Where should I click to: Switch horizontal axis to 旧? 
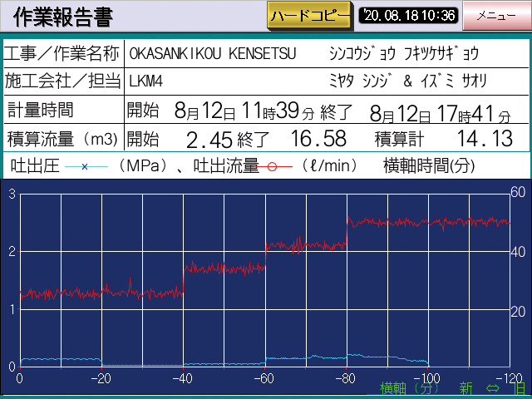(x=519, y=388)
